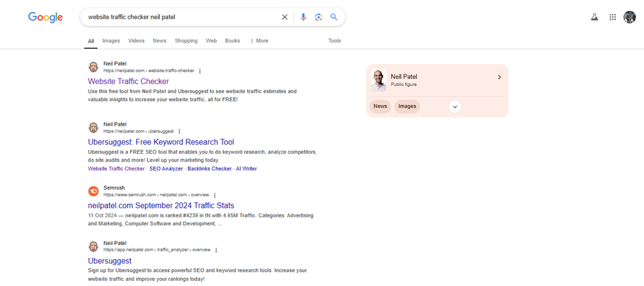Image resolution: width=644 pixels, height=286 pixels.
Task: Open the More search filters dropdown
Action: tap(259, 41)
